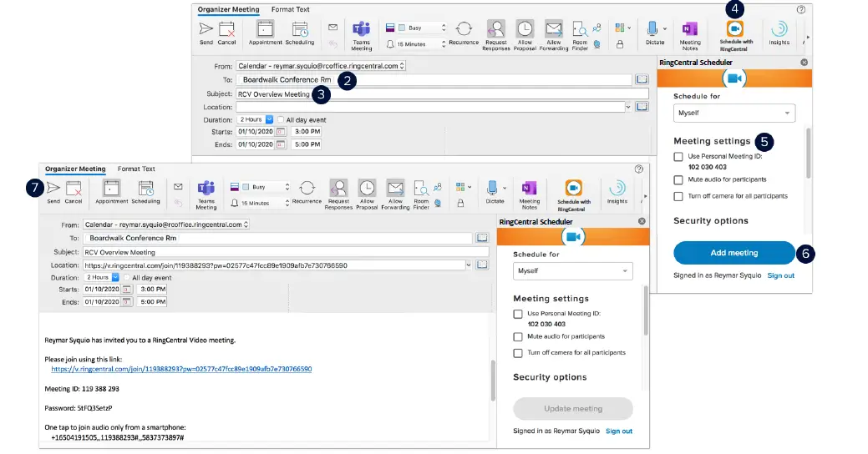Click the help question mark in upper window
The height and width of the screenshot is (454, 868).
pos(800,9)
